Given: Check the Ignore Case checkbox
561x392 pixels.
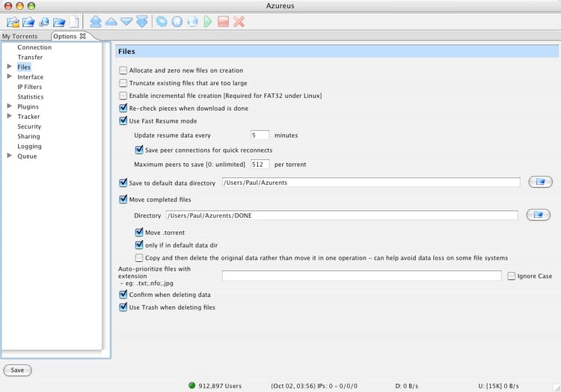Looking at the screenshot, I should coord(512,276).
